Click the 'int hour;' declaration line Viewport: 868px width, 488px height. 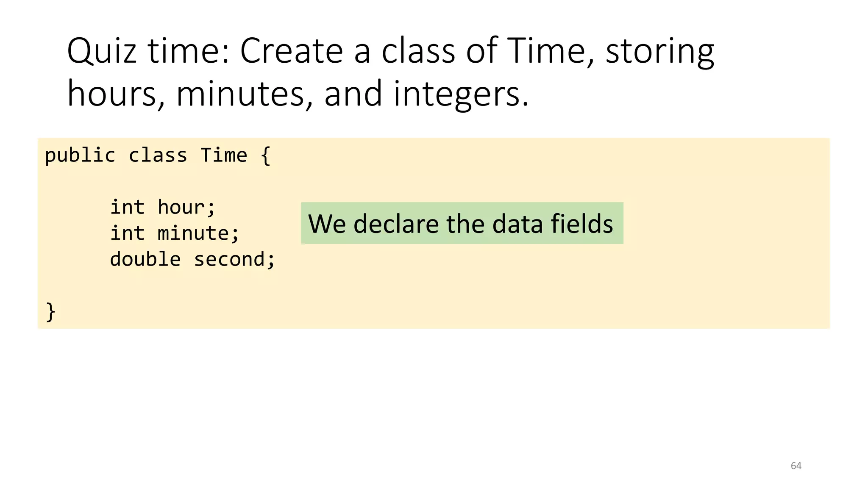coord(163,208)
